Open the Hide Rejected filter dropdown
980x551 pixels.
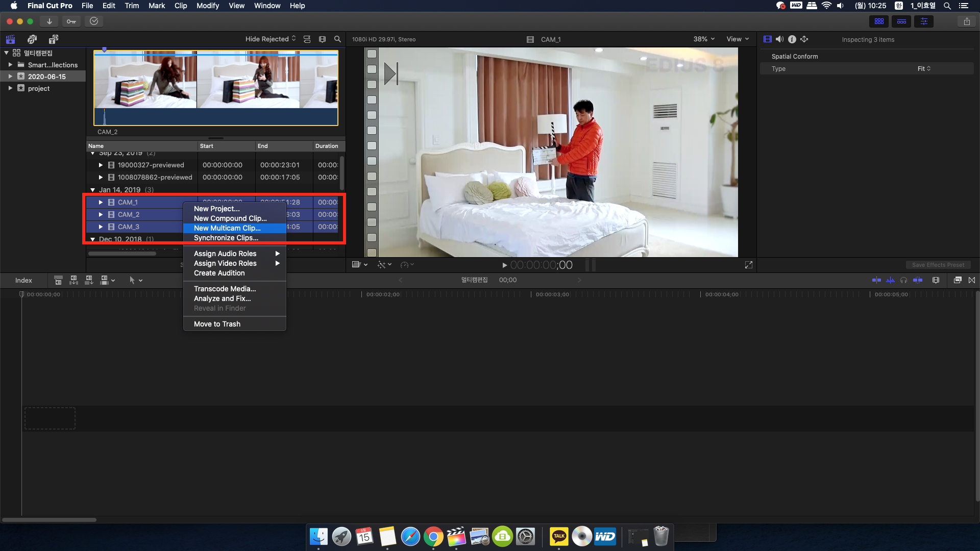[x=270, y=39]
